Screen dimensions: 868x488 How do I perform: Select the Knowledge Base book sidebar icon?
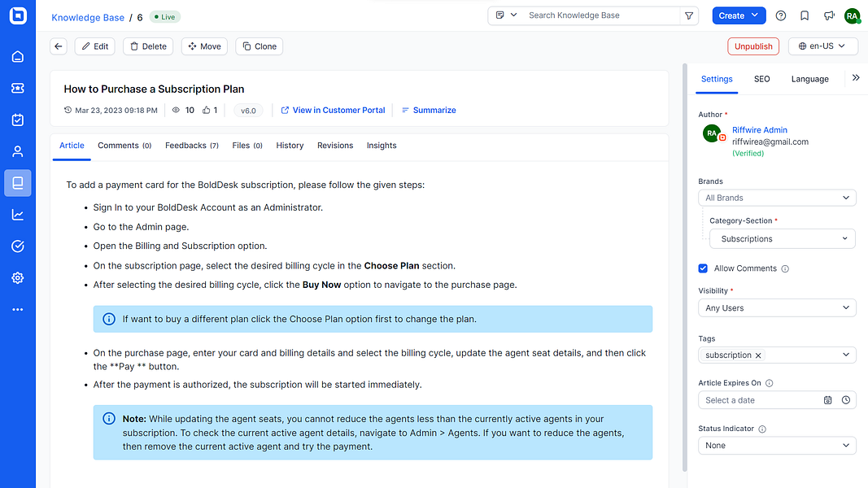click(18, 182)
